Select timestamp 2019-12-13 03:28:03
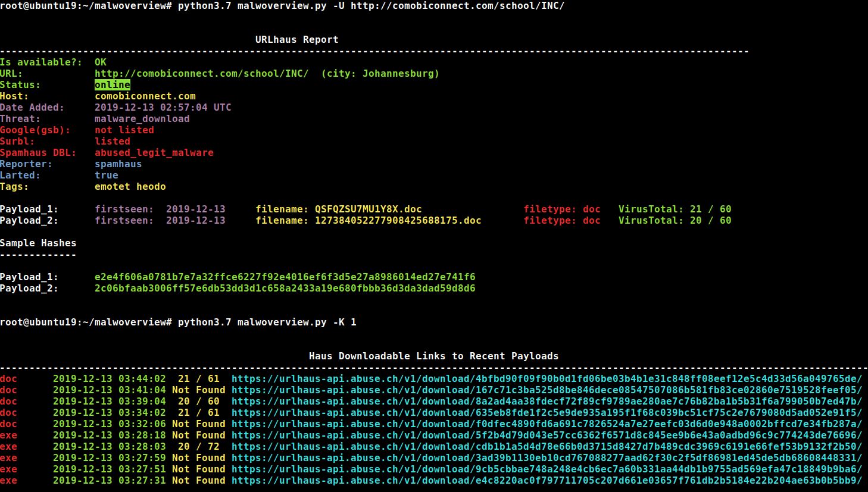 [110, 447]
